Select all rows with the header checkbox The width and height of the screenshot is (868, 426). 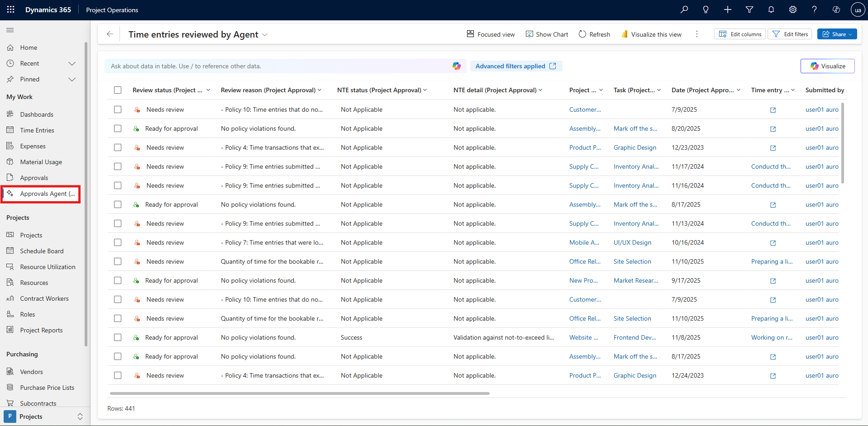118,90
